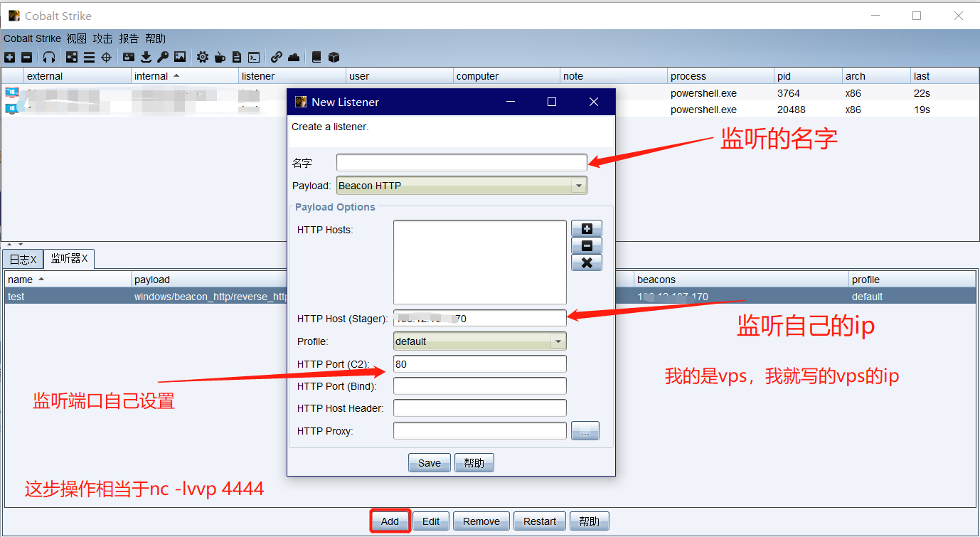Open help via book icon
Viewport: 980px width, 537px height.
(x=316, y=57)
